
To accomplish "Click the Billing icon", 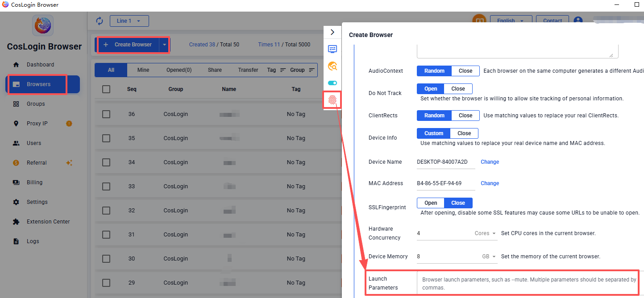I will (16, 182).
